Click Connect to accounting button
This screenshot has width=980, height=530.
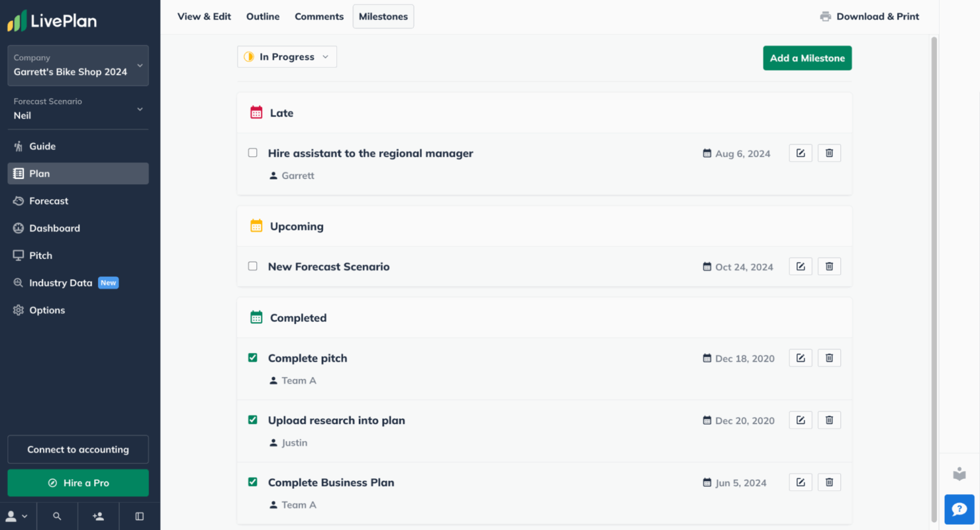tap(78, 449)
